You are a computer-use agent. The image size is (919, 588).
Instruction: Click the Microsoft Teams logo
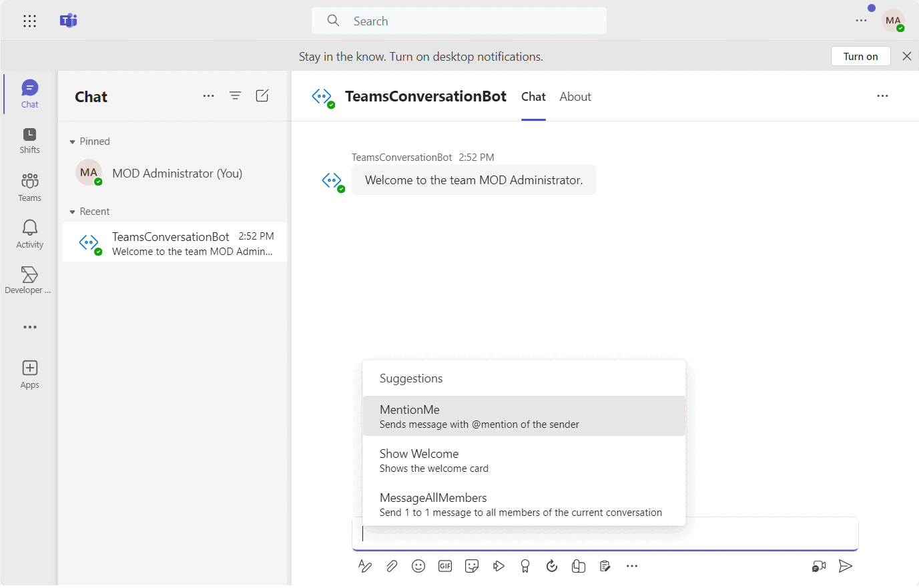tap(68, 21)
